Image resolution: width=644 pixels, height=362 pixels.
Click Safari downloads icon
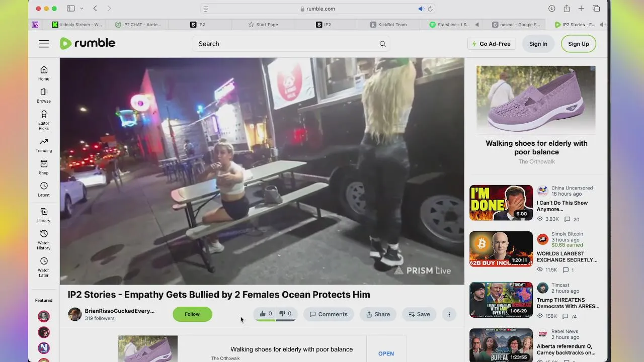pos(552,9)
